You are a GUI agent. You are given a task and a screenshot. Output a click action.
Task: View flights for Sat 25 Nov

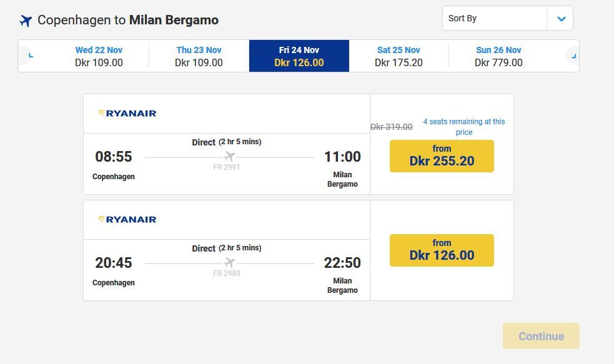pyautogui.click(x=399, y=56)
